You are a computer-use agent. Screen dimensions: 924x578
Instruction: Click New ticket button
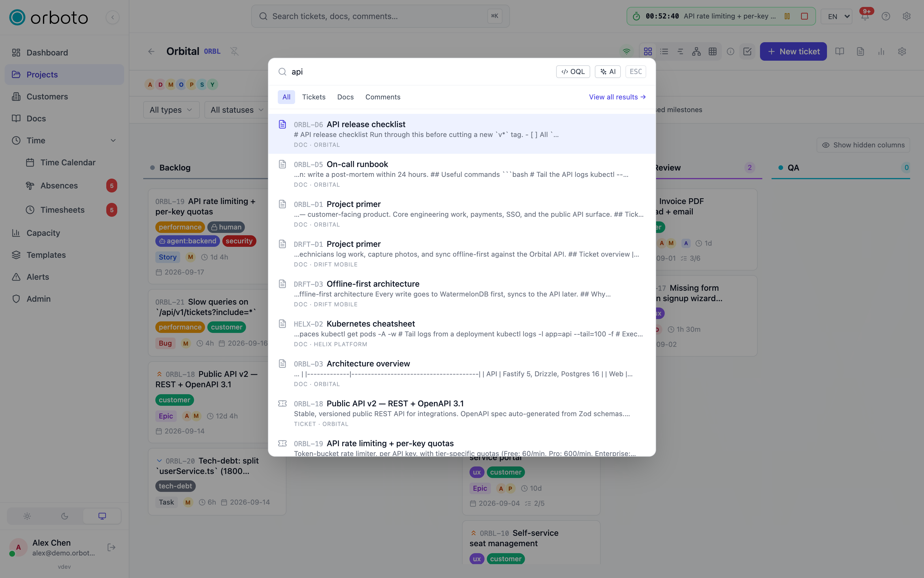coord(793,51)
